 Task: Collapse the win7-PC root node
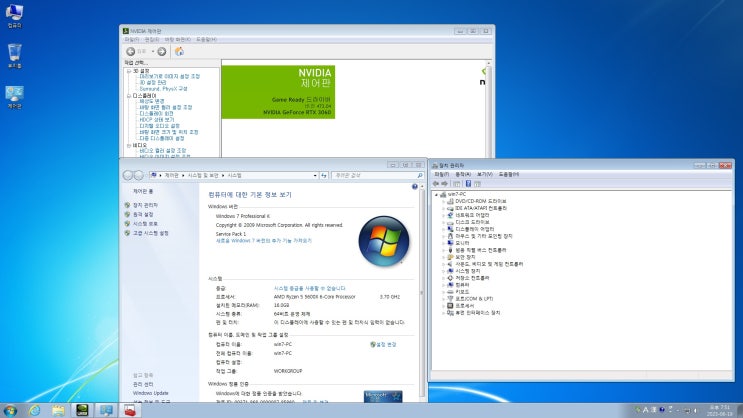[436, 194]
